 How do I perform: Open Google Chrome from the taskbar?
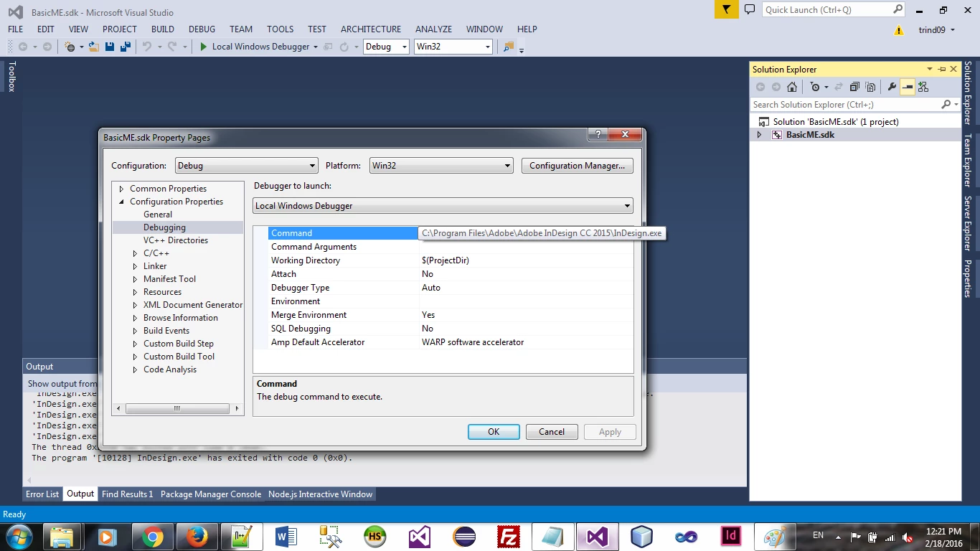pyautogui.click(x=152, y=537)
